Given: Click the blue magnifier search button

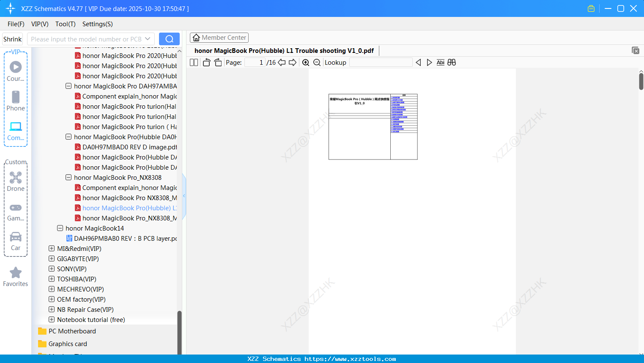Looking at the screenshot, I should 169,39.
